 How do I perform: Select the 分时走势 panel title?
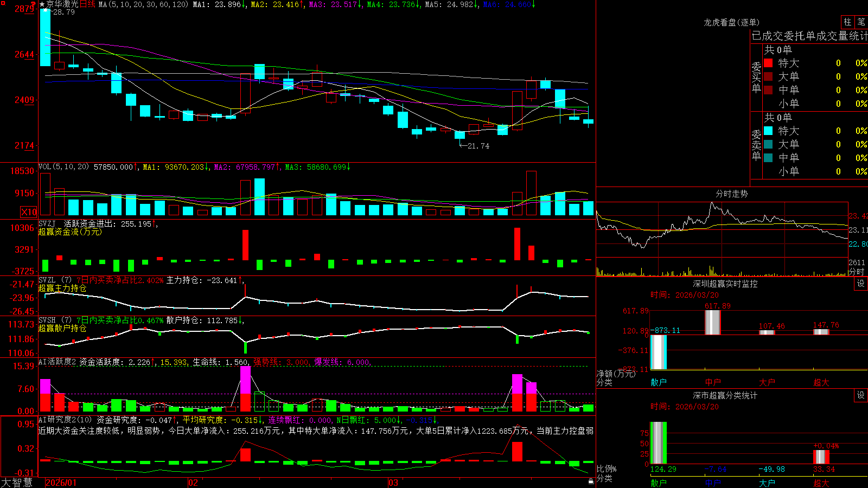click(x=731, y=194)
